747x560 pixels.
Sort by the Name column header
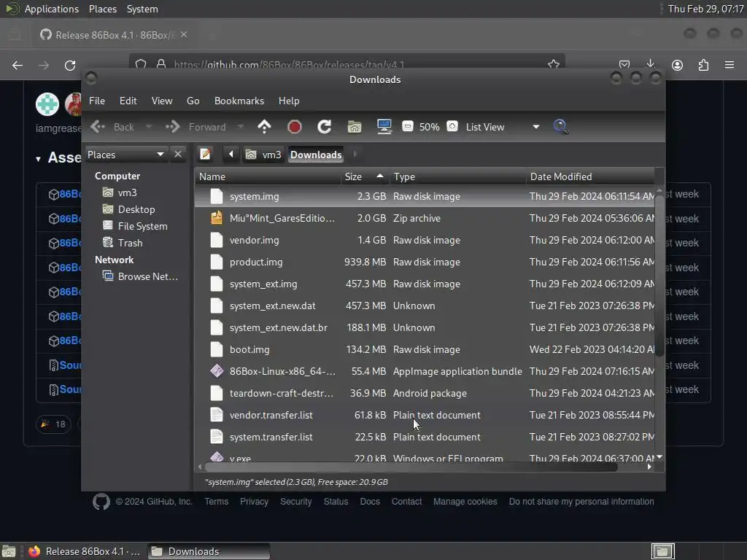pyautogui.click(x=268, y=176)
